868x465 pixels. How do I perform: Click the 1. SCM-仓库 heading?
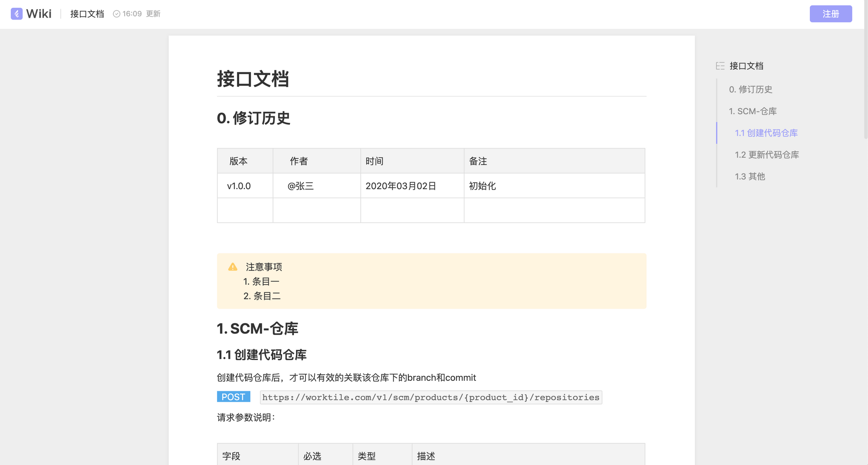257,328
